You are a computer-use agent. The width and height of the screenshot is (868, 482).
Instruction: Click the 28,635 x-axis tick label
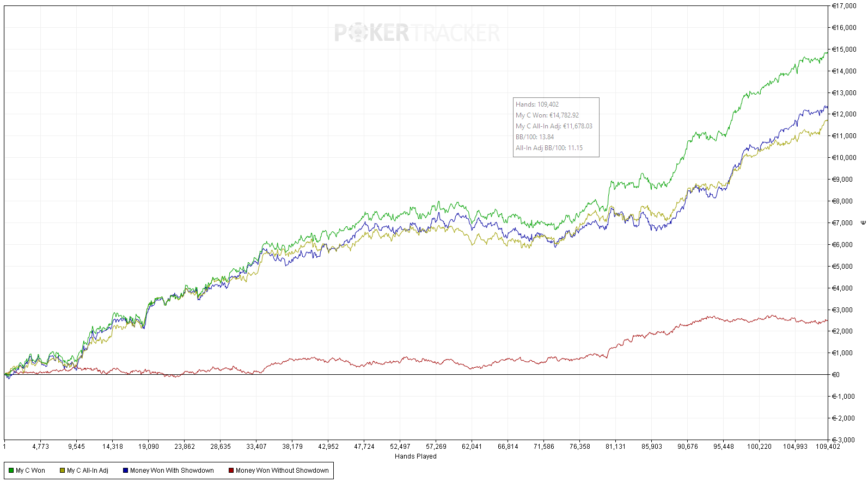[221, 447]
